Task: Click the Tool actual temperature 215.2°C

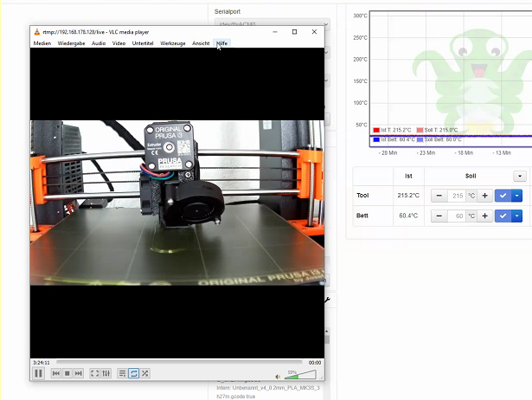Action: tap(408, 196)
